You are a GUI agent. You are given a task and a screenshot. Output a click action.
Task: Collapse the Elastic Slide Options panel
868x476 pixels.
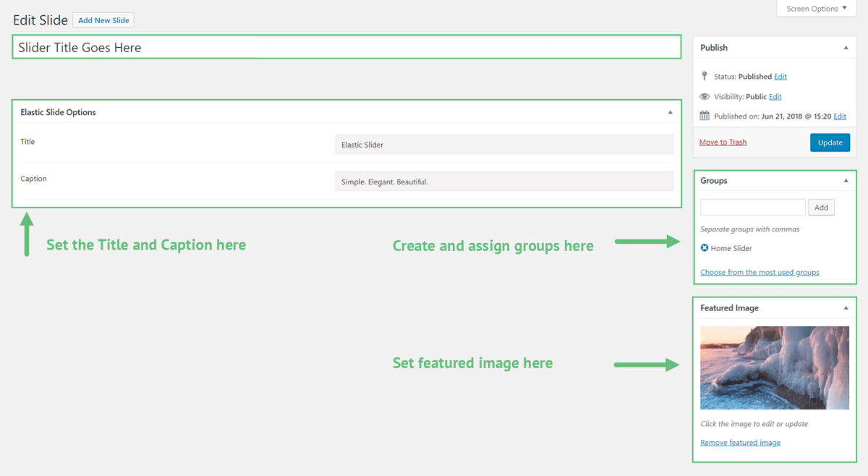(x=670, y=112)
